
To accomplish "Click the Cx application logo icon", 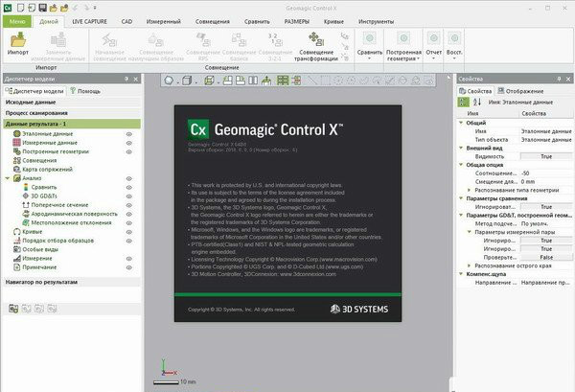I will (8, 8).
